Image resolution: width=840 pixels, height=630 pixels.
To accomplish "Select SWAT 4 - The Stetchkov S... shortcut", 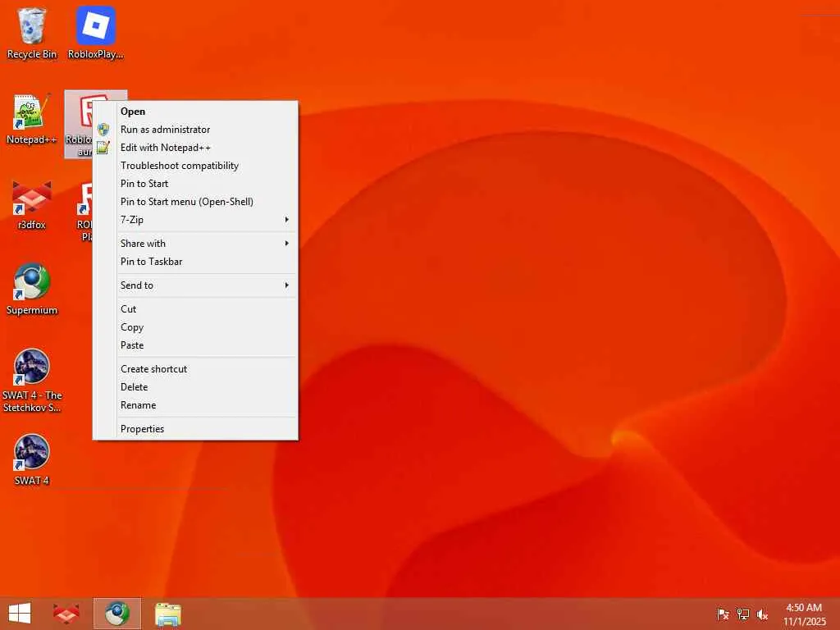I will pos(32,381).
